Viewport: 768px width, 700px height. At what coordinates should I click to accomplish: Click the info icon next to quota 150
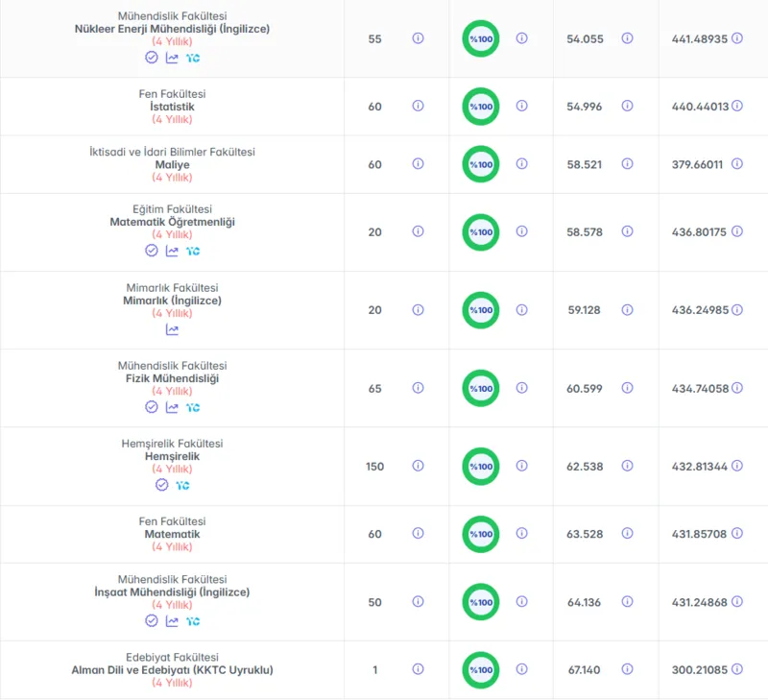tap(418, 466)
